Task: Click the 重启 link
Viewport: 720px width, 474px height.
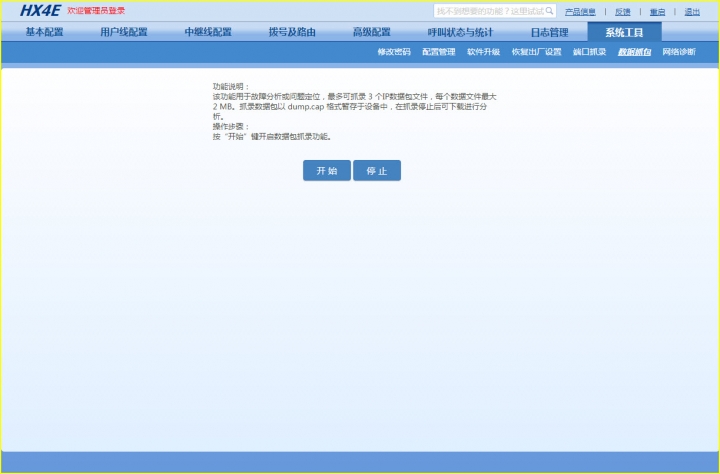Action: 657,12
